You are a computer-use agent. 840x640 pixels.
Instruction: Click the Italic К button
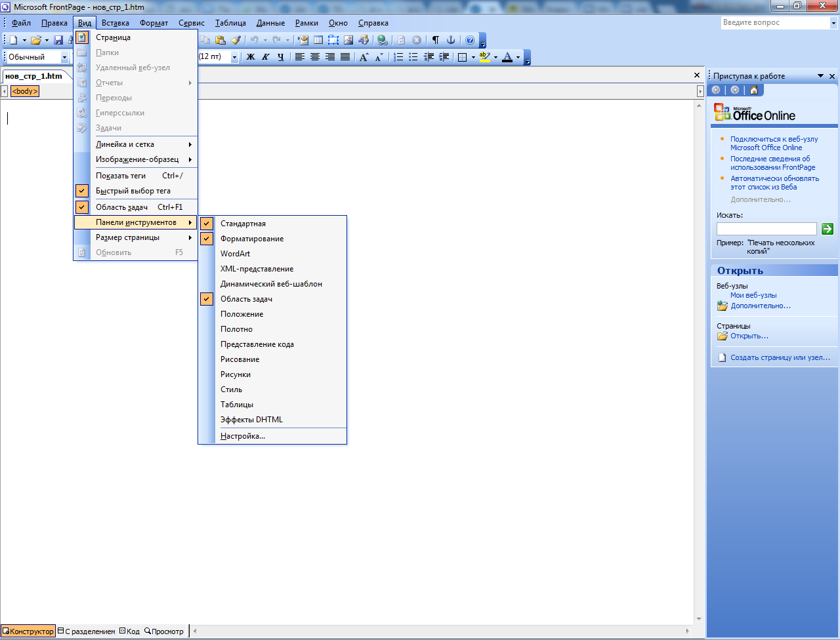266,57
